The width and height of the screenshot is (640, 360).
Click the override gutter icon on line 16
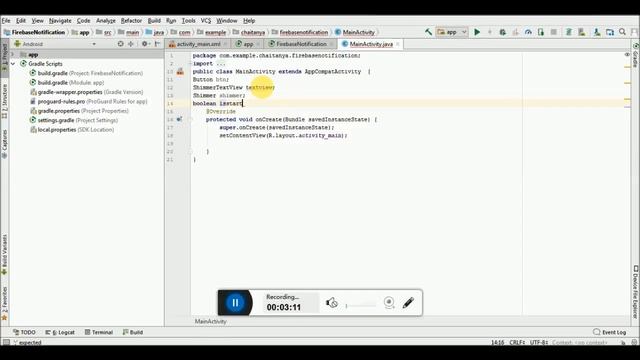click(180, 120)
